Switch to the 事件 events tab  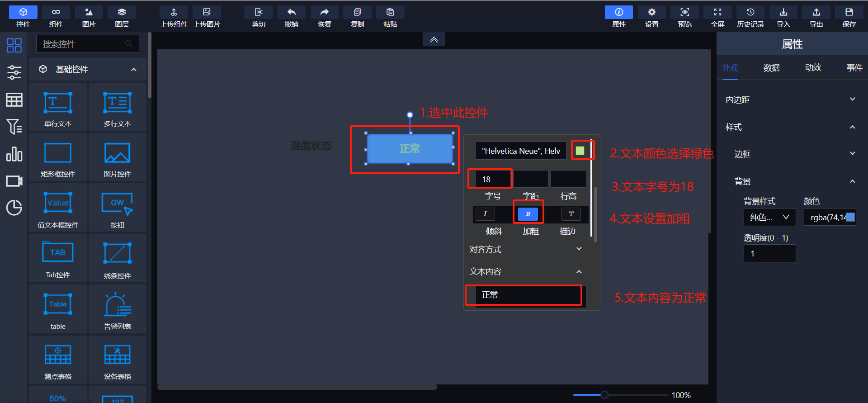tap(854, 68)
